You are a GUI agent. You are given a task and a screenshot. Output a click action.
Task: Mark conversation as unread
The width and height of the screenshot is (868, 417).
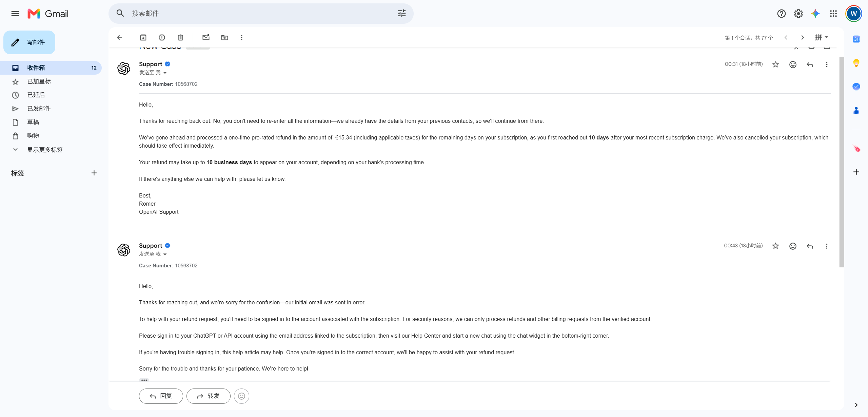pos(206,37)
